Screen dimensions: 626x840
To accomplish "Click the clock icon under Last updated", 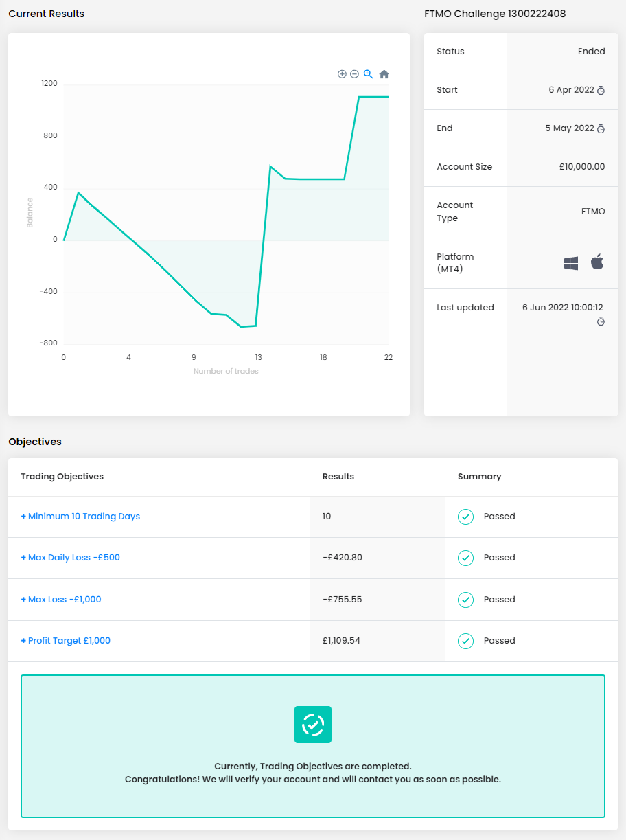I will point(601,321).
